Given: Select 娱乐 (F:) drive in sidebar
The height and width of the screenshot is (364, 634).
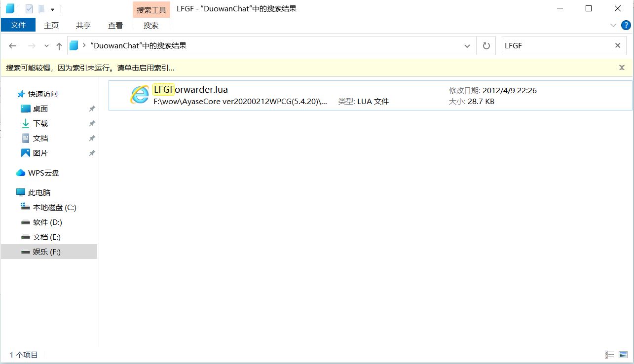Looking at the screenshot, I should [x=47, y=252].
